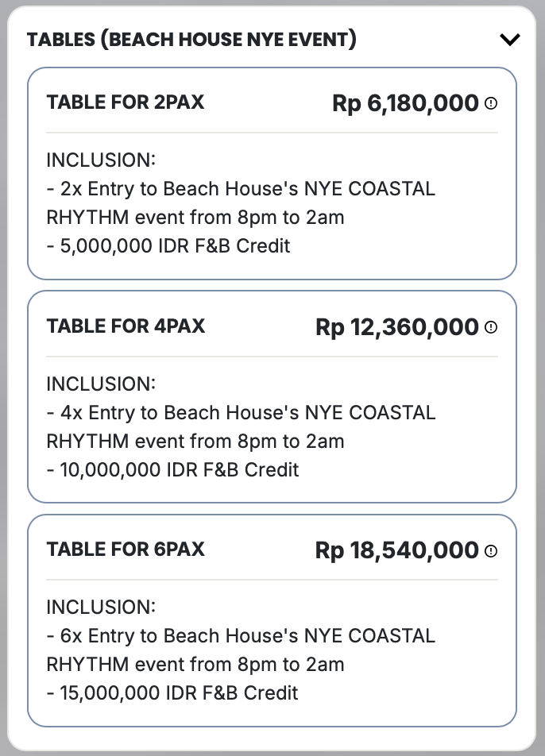This screenshot has width=545, height=756.
Task: Select the Table for 4PAX title
Action: coord(126,326)
